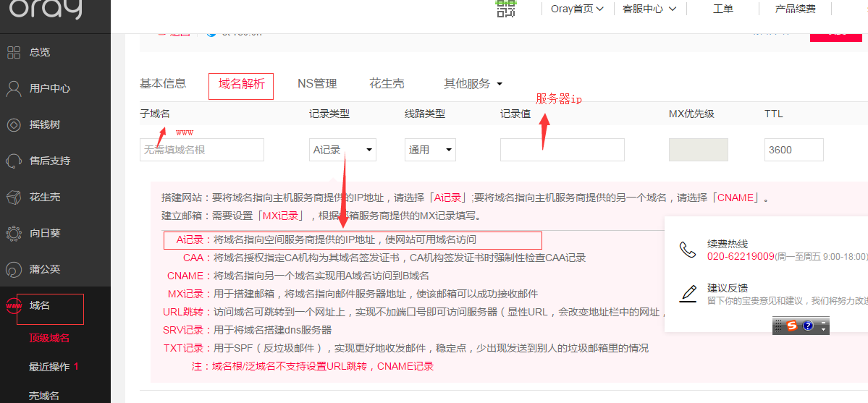Open 最近操作 submenu item

[x=49, y=367]
